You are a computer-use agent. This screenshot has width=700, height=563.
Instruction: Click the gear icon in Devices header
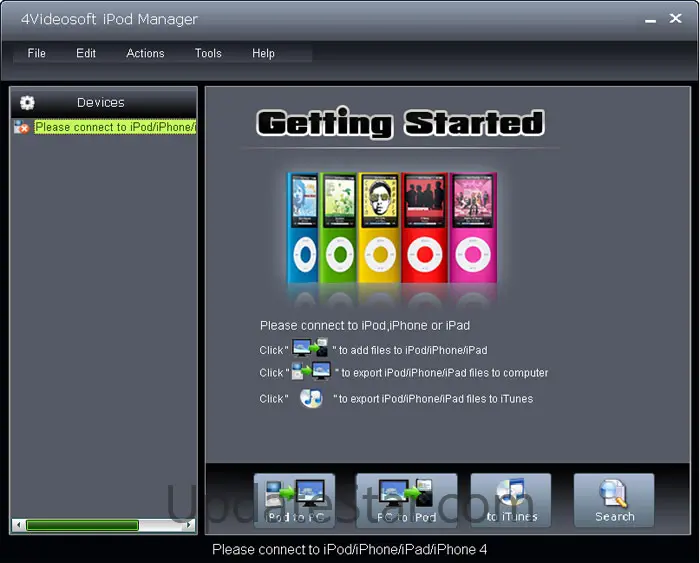tap(27, 103)
